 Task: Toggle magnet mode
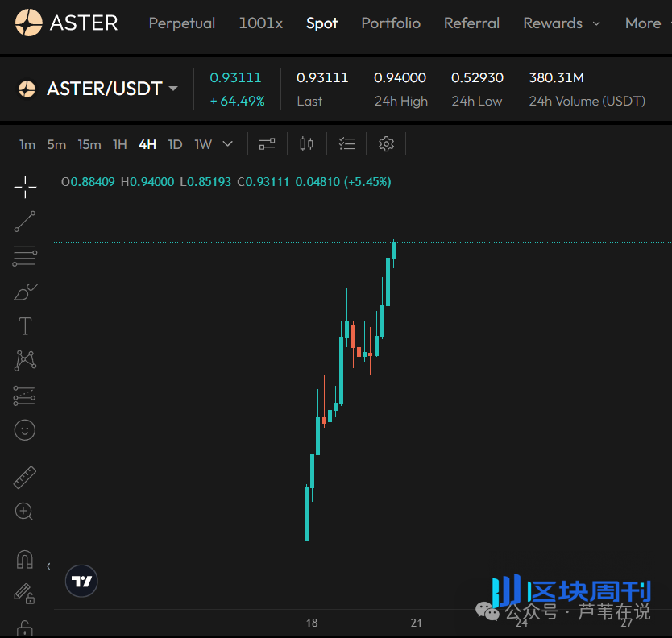24,560
